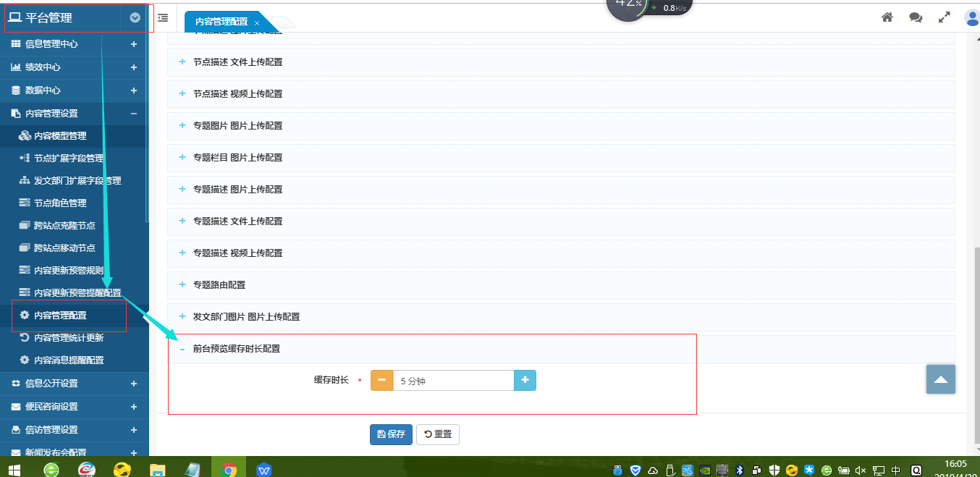Decrease cache duration with minus button

tap(381, 380)
